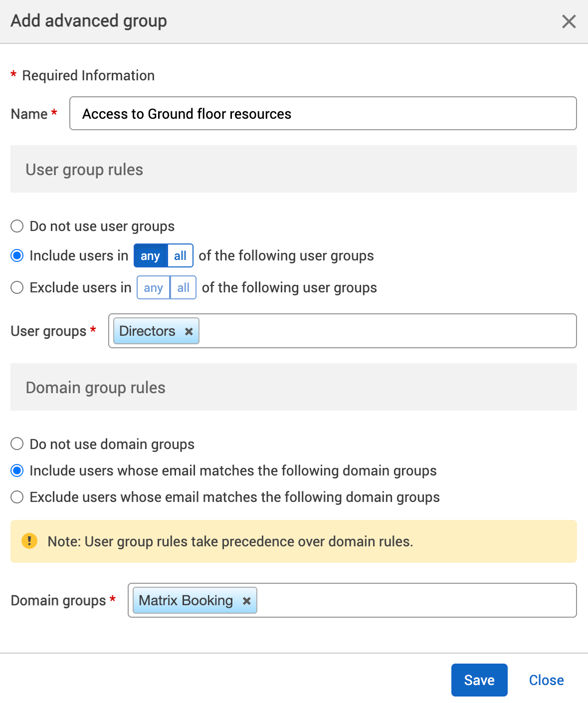This screenshot has height=703, width=588.
Task: Open the User groups selection field
Action: click(x=349, y=331)
